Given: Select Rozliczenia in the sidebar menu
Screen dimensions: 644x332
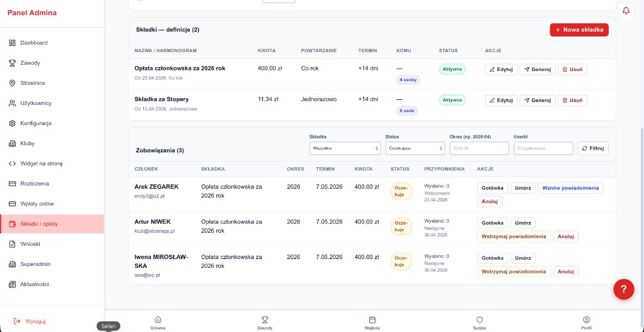Looking at the screenshot, I should (35, 184).
